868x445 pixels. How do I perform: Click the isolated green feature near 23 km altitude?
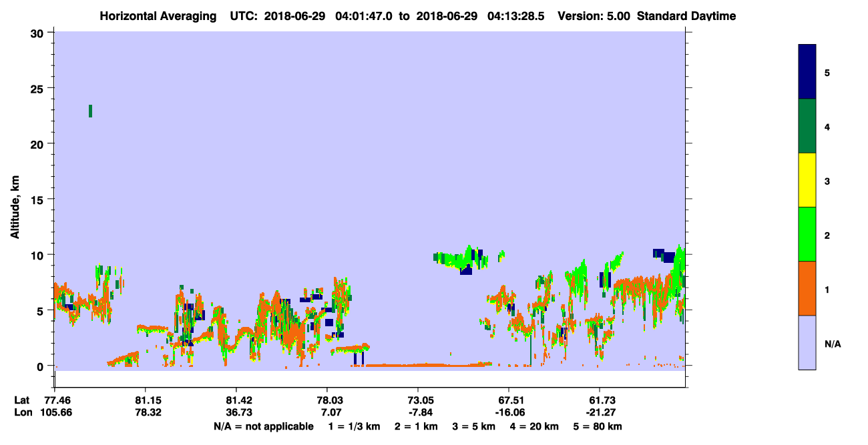coord(90,111)
